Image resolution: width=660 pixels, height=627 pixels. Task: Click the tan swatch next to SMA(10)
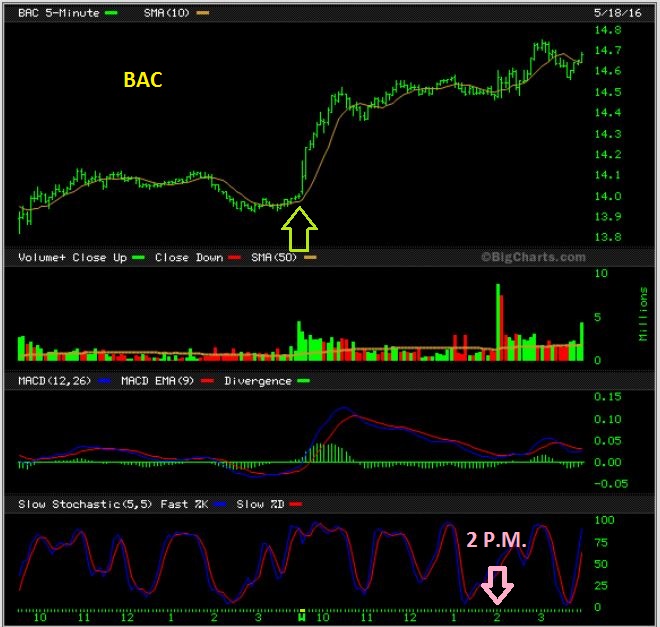[x=203, y=13]
